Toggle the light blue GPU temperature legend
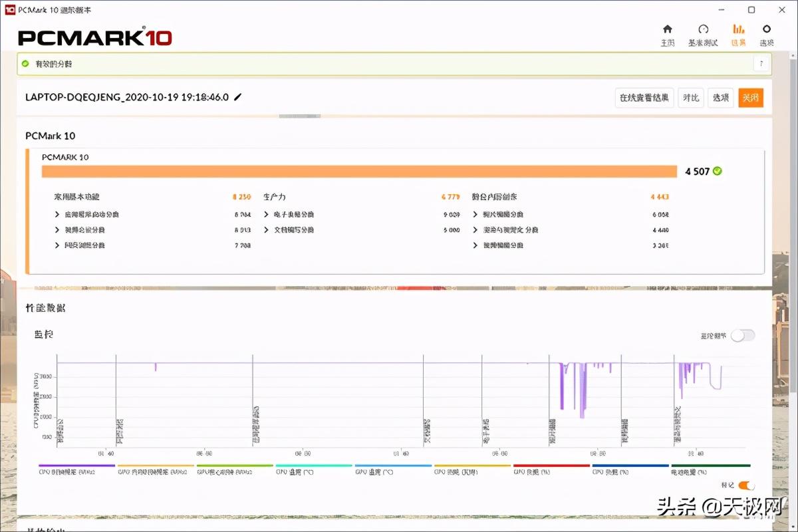Screen dimensions: 798x532 [392, 469]
